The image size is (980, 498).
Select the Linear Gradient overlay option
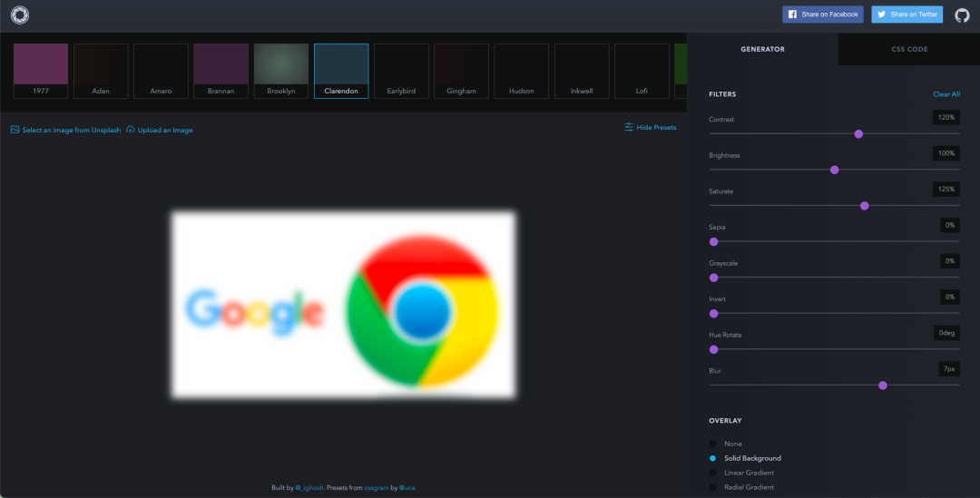[x=741, y=473]
